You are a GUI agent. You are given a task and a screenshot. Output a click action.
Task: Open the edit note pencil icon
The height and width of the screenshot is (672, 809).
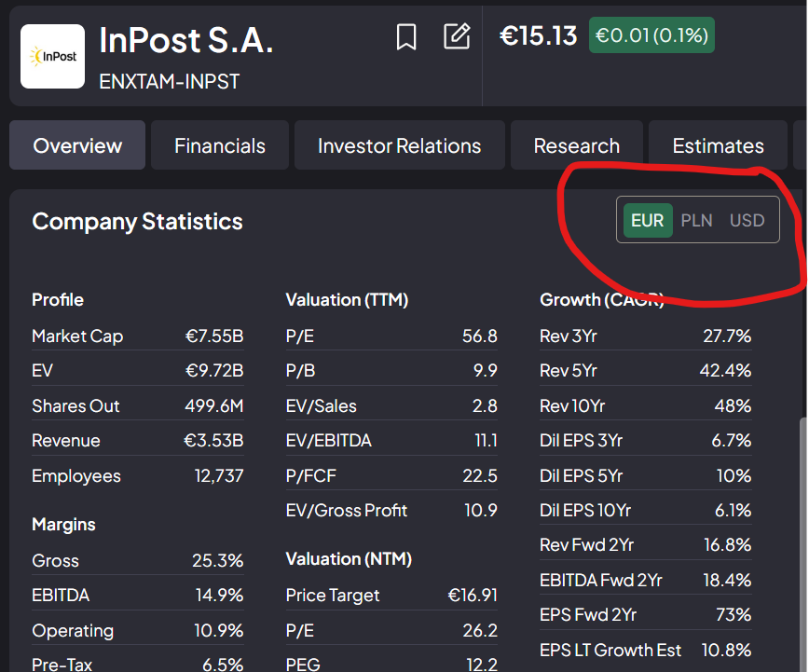click(457, 36)
